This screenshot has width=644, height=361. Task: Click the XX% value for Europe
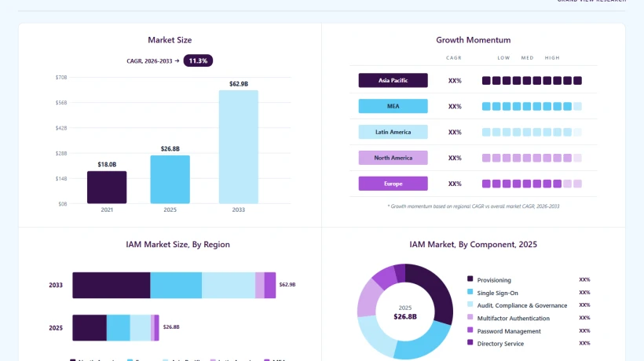455,184
